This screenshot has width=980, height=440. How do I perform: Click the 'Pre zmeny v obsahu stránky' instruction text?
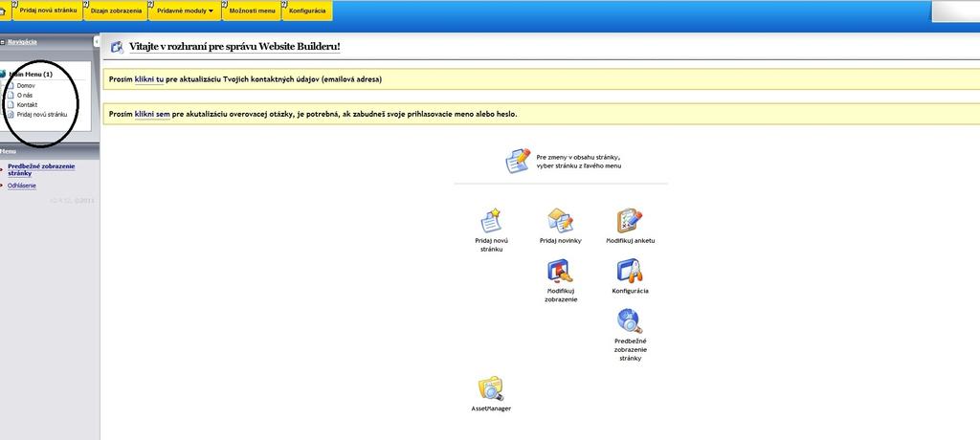click(x=578, y=162)
